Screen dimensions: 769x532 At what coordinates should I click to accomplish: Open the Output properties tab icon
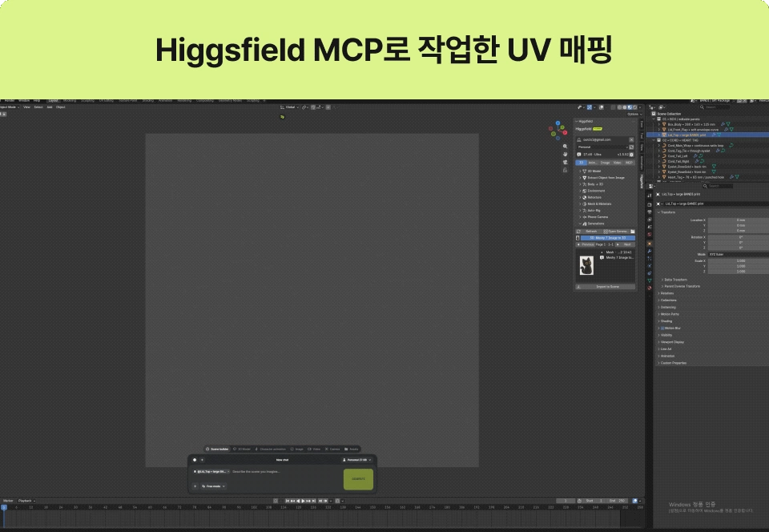pos(650,212)
